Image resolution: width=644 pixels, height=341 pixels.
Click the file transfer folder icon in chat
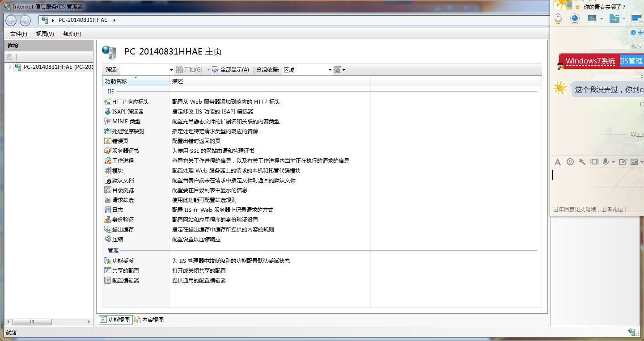click(614, 18)
